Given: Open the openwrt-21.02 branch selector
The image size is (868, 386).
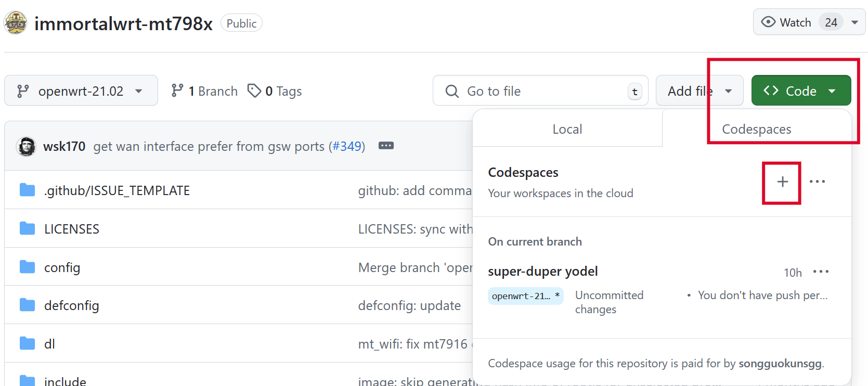Looking at the screenshot, I should pyautogui.click(x=81, y=91).
